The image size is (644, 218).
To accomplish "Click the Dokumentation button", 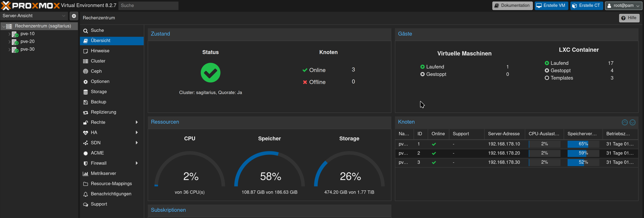I will coord(512,5).
